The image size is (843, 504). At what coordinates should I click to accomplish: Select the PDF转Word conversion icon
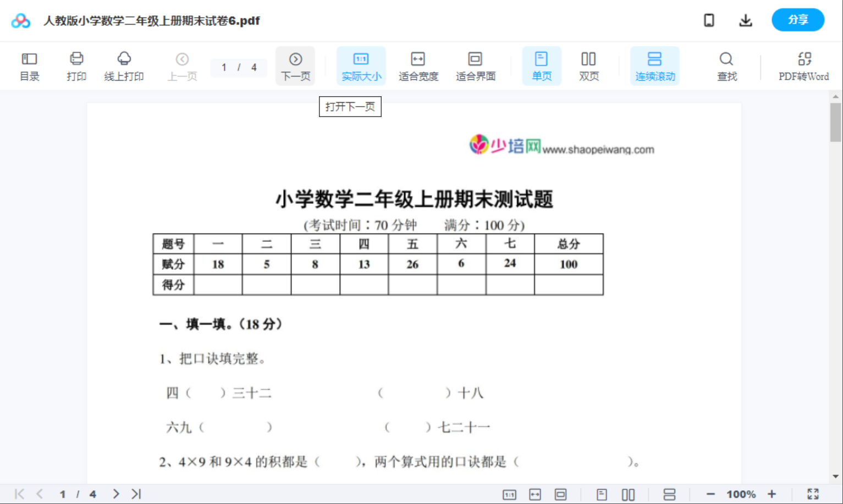point(804,65)
